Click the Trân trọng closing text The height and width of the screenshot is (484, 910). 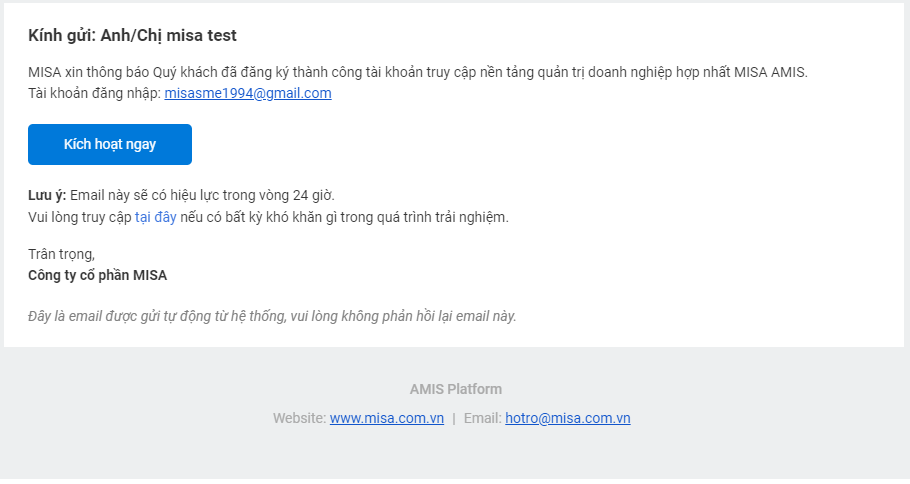click(62, 254)
